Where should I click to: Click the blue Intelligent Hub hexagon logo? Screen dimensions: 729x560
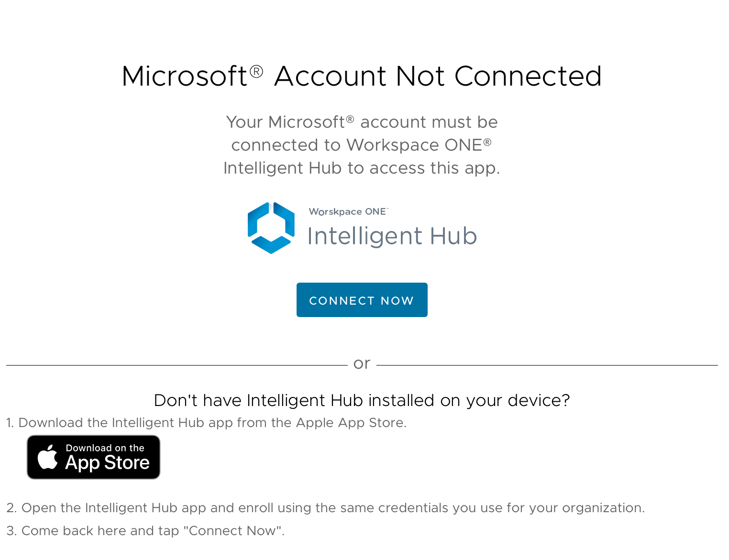pos(271,228)
